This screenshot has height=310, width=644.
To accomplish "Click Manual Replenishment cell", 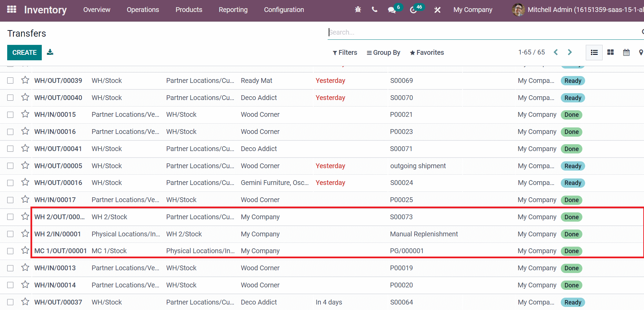I will [424, 234].
